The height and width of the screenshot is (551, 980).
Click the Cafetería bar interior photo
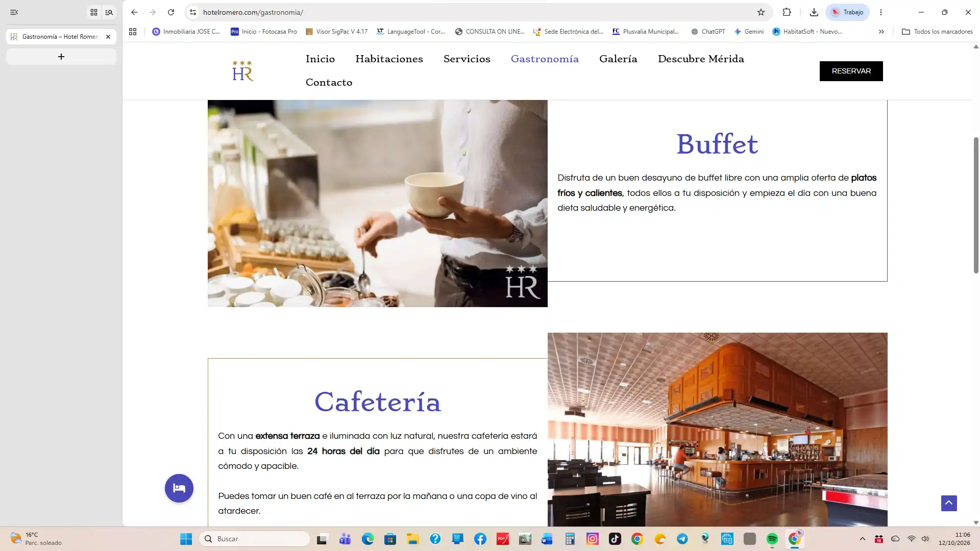point(717,430)
